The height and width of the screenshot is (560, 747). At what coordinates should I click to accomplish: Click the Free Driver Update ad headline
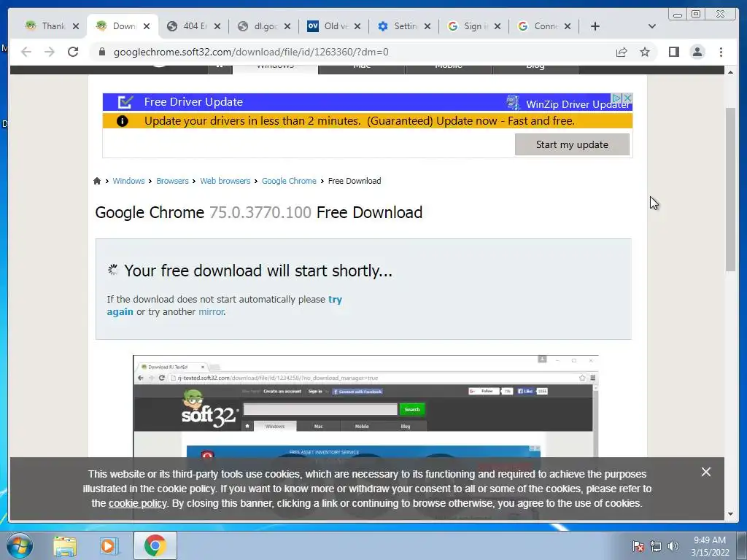tap(193, 102)
